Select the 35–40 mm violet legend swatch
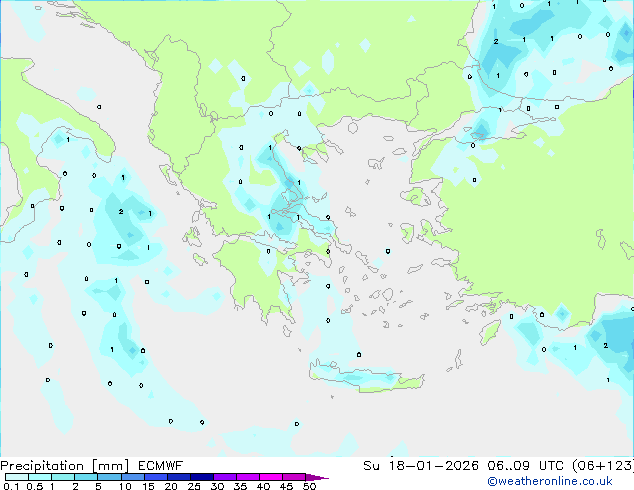Image resolution: width=634 pixels, height=490 pixels. pos(248,477)
